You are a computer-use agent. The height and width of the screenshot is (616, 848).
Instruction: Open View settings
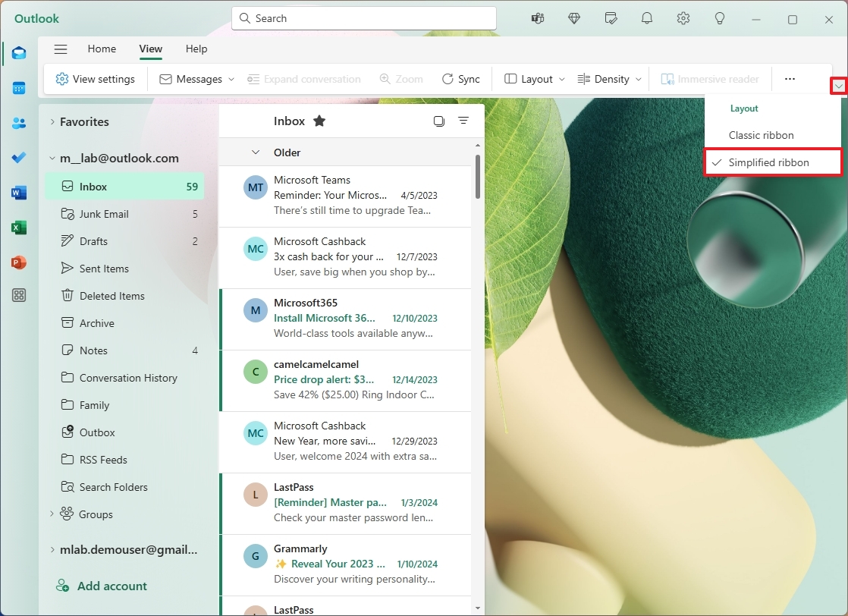95,79
